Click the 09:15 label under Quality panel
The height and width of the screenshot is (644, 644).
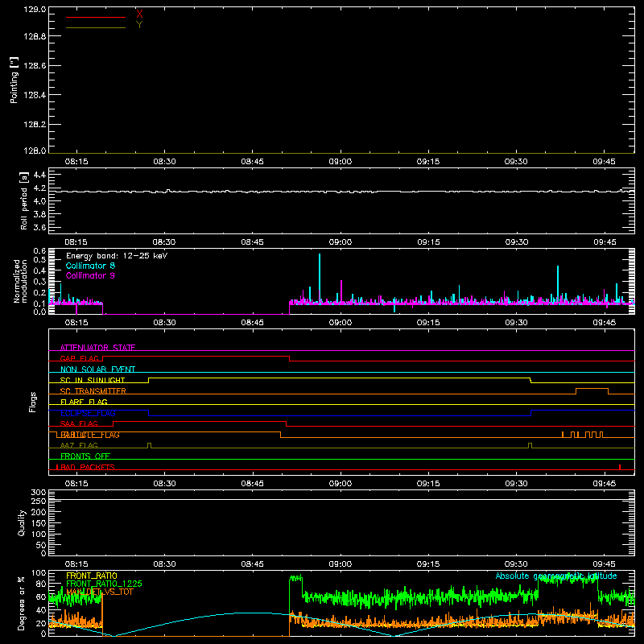click(x=428, y=564)
